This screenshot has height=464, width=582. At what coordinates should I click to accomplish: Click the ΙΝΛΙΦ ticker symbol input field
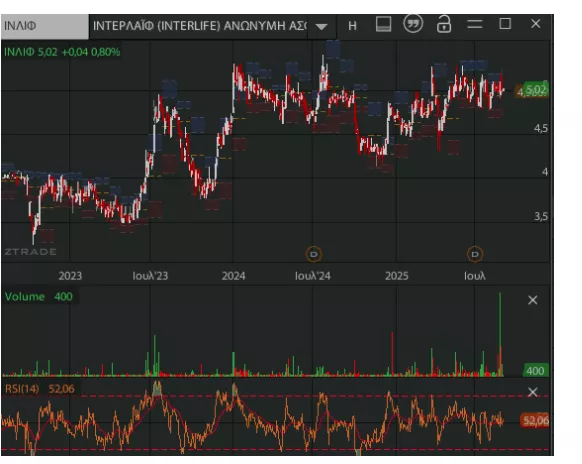pos(45,26)
